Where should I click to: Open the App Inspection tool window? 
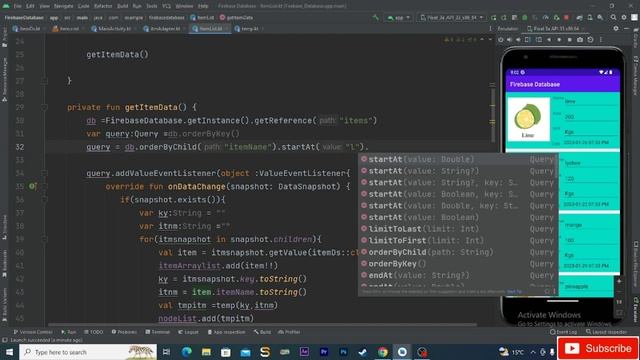click(x=226, y=332)
